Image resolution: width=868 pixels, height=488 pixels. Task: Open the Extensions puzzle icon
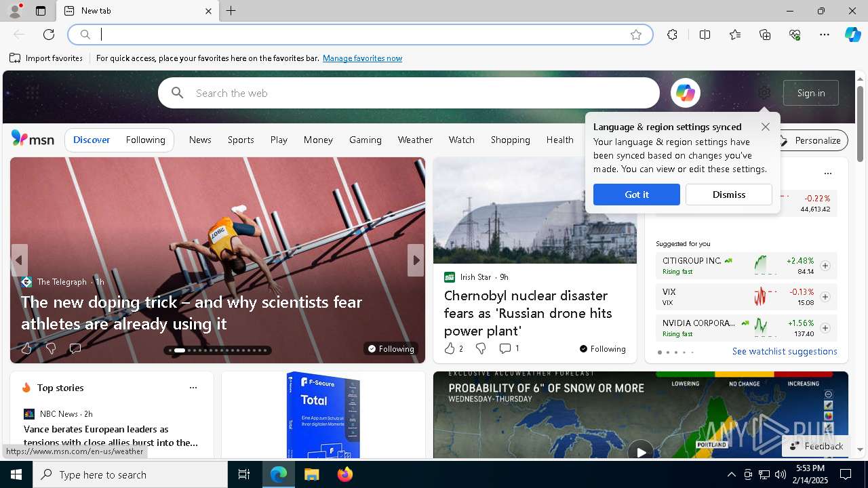(x=672, y=35)
